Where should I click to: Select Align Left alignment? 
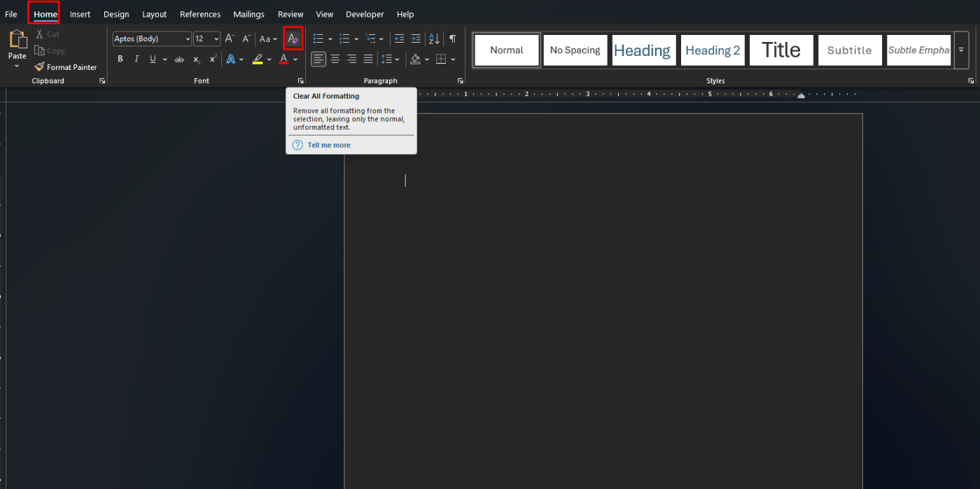318,59
